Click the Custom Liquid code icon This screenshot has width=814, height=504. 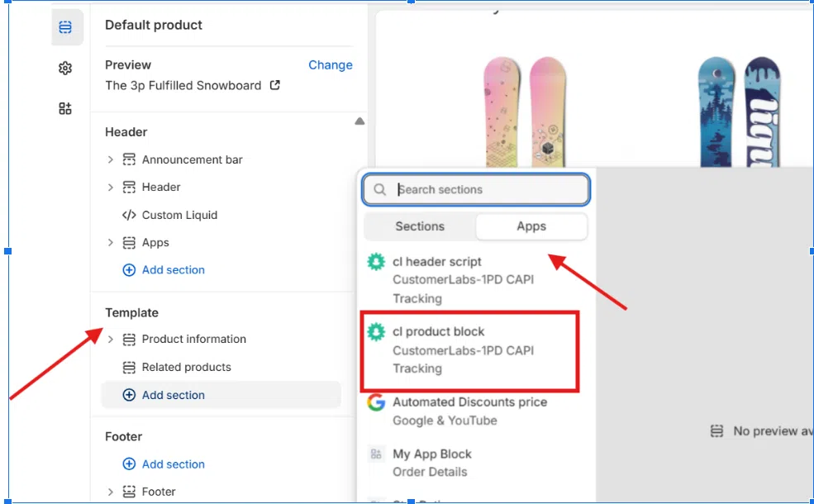(129, 215)
